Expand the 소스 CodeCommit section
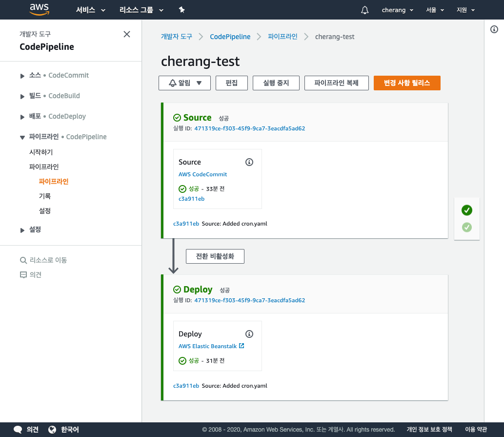504x437 pixels. pyautogui.click(x=22, y=76)
